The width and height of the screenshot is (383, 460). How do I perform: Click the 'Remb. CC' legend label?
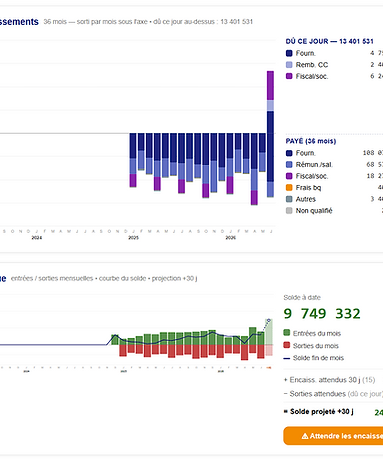pyautogui.click(x=312, y=65)
